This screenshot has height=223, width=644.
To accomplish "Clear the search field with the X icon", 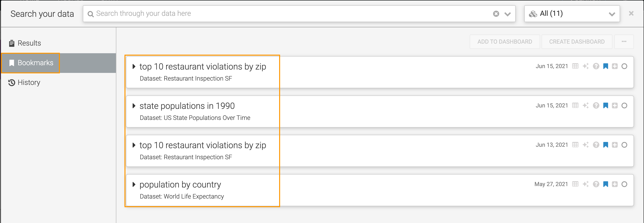I will tap(496, 14).
